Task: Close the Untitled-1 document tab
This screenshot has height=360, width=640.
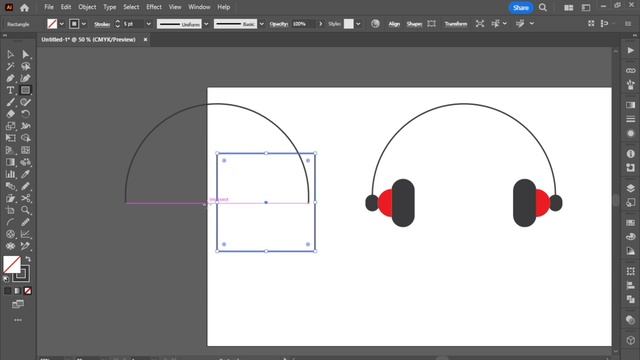Action: point(145,40)
